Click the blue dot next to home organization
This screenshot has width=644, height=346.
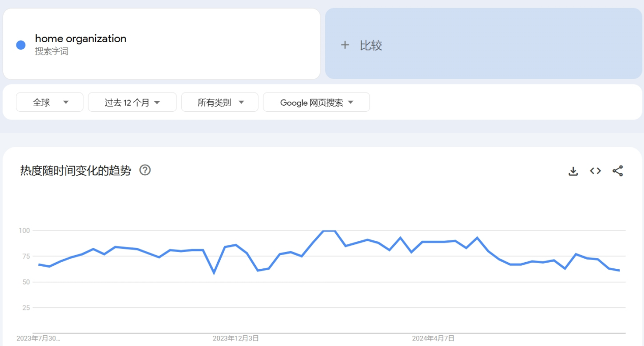coord(20,45)
